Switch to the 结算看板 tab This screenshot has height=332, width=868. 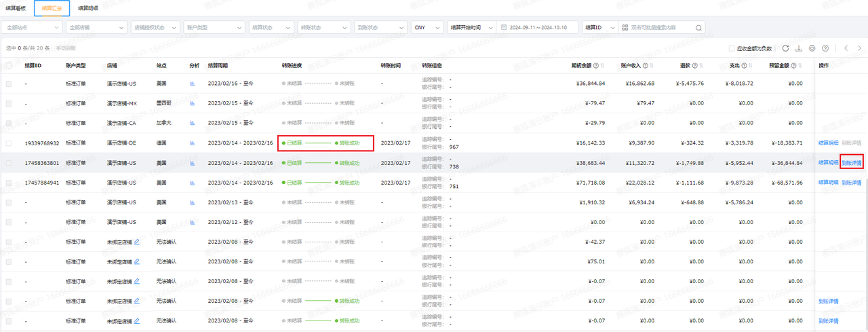(x=15, y=8)
